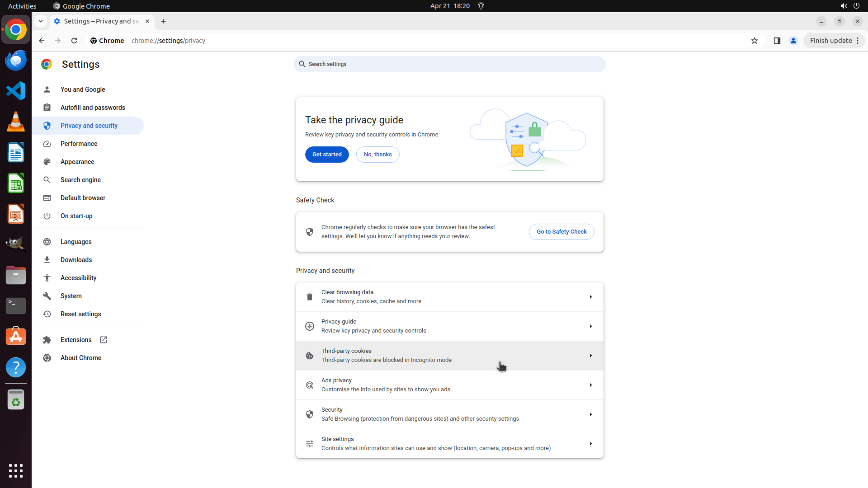This screenshot has height=488, width=868.
Task: Click the Search settings field
Action: (x=449, y=64)
